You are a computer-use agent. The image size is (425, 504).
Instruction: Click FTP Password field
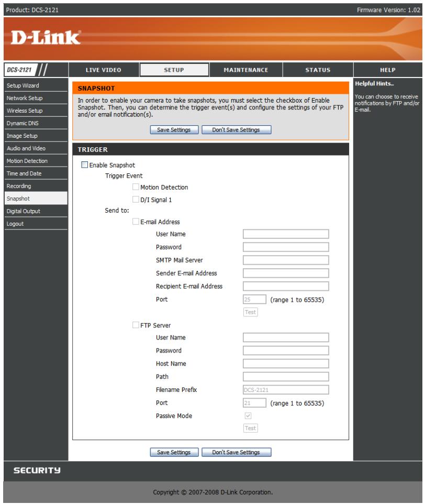coord(286,350)
